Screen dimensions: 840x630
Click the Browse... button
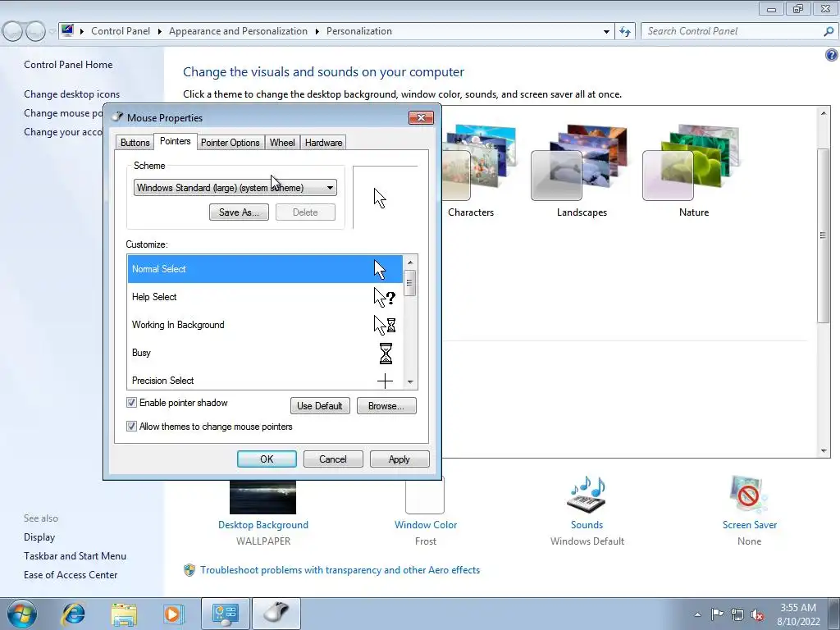pyautogui.click(x=386, y=406)
